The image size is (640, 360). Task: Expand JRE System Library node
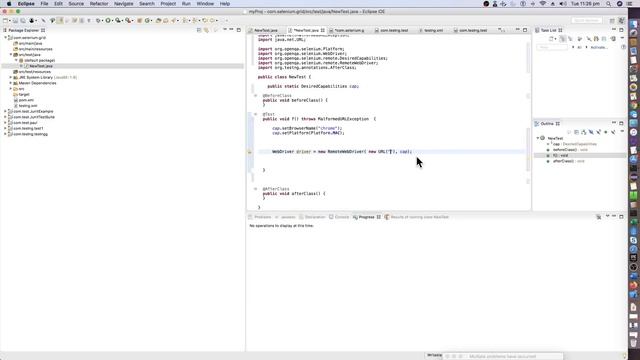pyautogui.click(x=11, y=78)
